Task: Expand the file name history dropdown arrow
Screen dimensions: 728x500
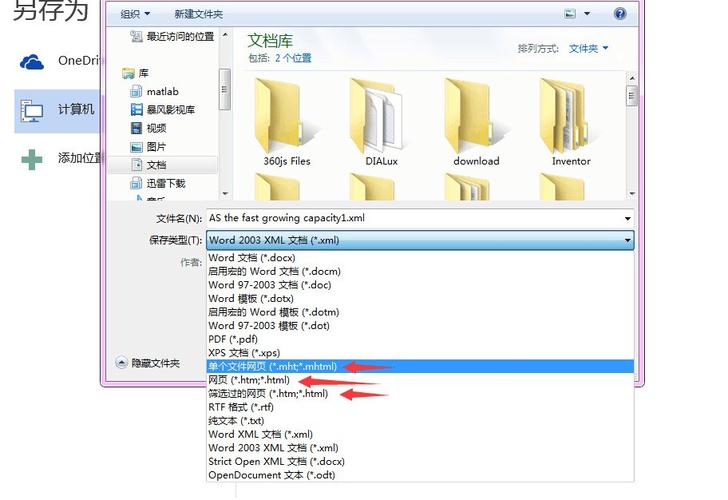Action: (627, 218)
